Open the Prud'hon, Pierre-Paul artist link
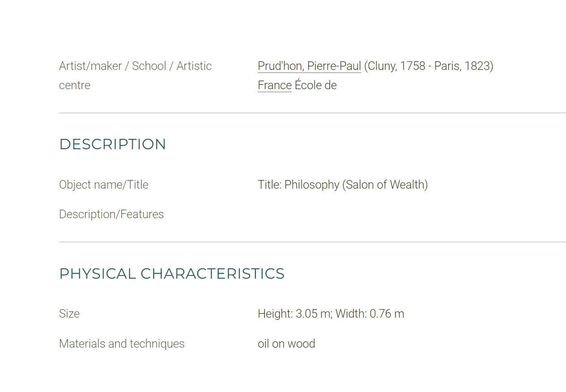 coord(309,66)
